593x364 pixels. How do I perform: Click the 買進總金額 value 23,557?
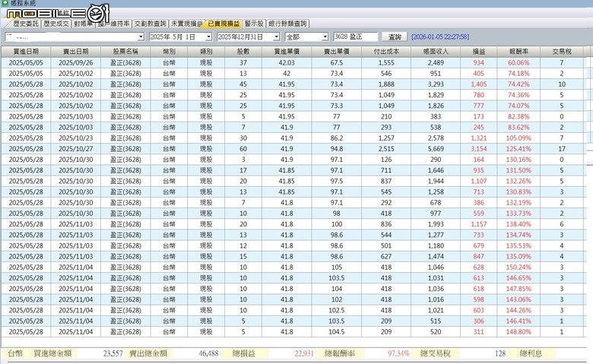[x=113, y=354]
